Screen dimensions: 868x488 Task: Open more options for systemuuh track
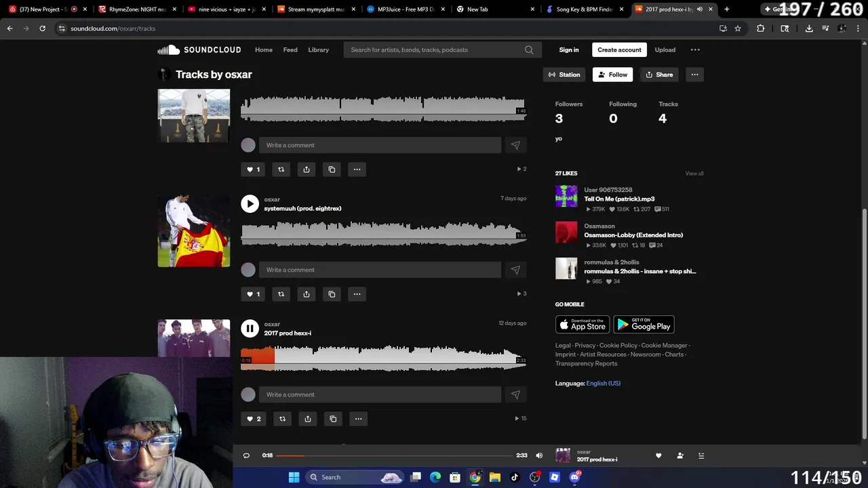357,294
